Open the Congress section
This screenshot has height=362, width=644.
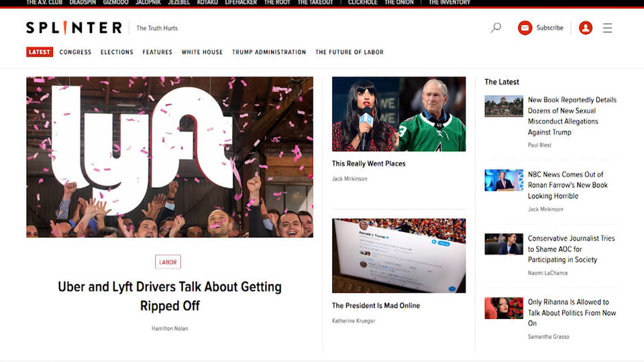(75, 52)
